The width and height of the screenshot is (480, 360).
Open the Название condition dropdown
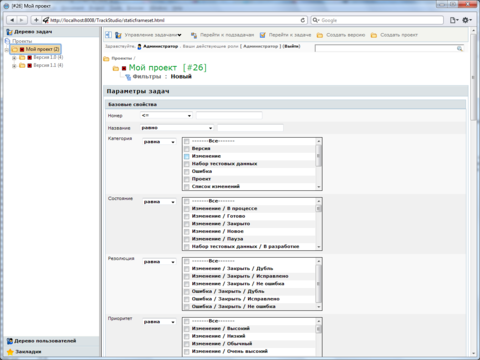point(177,128)
